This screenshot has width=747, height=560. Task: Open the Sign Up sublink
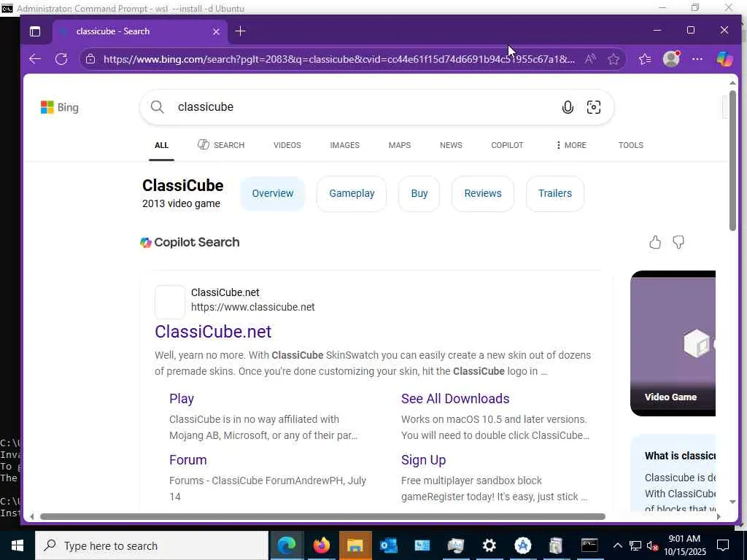coord(423,460)
